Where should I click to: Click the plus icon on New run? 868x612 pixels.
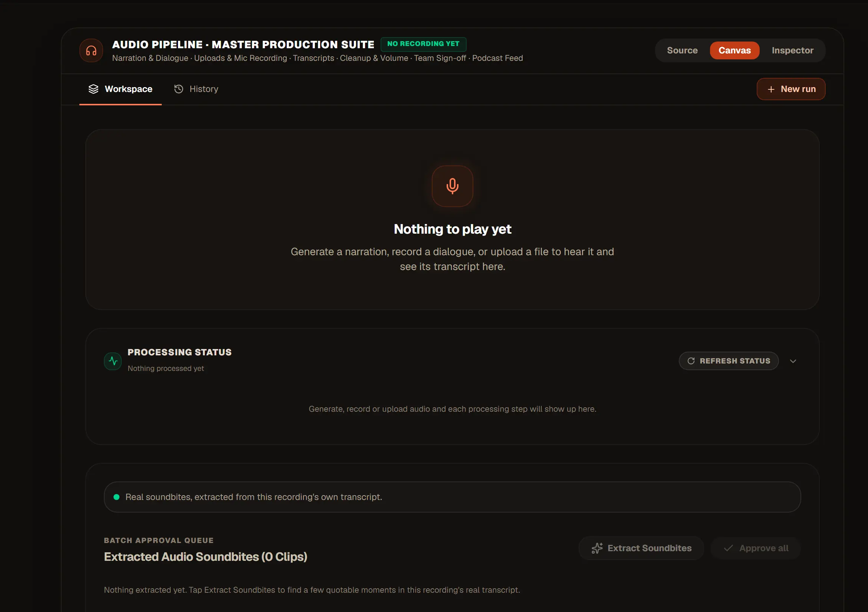[771, 89]
